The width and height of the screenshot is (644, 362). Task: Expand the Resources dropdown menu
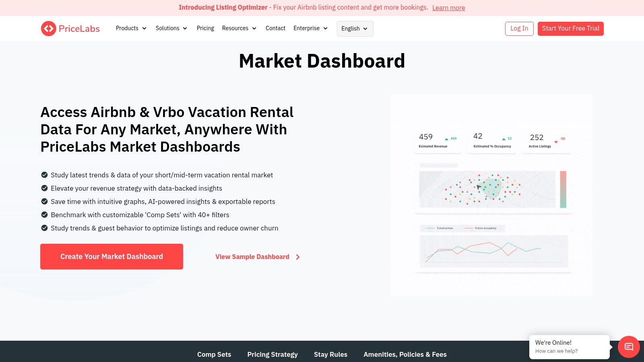(239, 28)
